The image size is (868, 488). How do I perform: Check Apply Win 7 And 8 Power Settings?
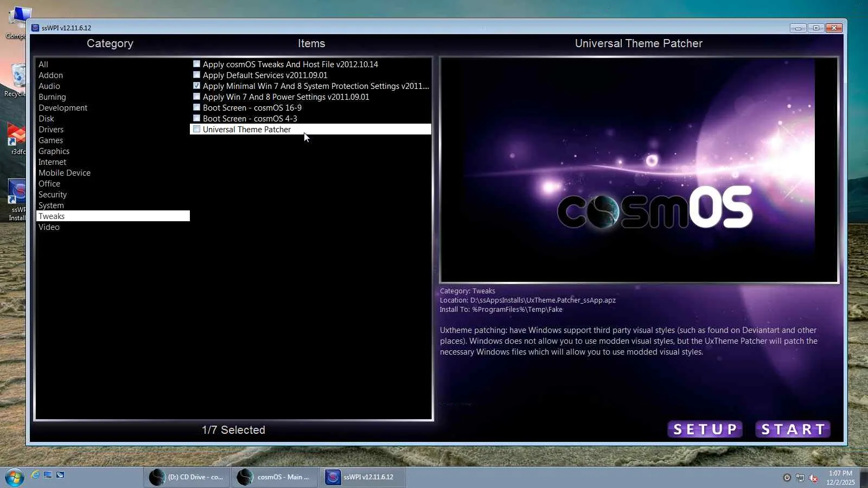pyautogui.click(x=196, y=97)
